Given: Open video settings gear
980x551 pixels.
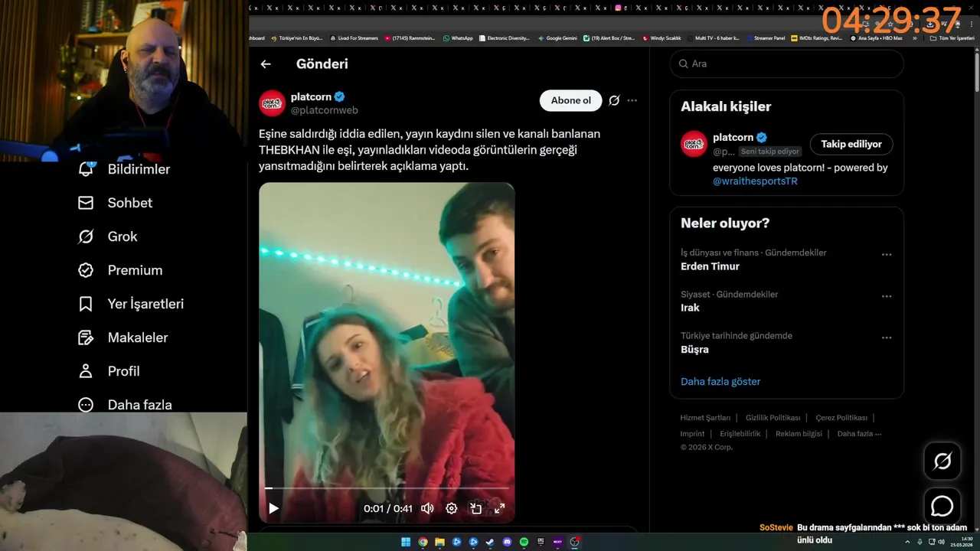Looking at the screenshot, I should click(x=452, y=508).
